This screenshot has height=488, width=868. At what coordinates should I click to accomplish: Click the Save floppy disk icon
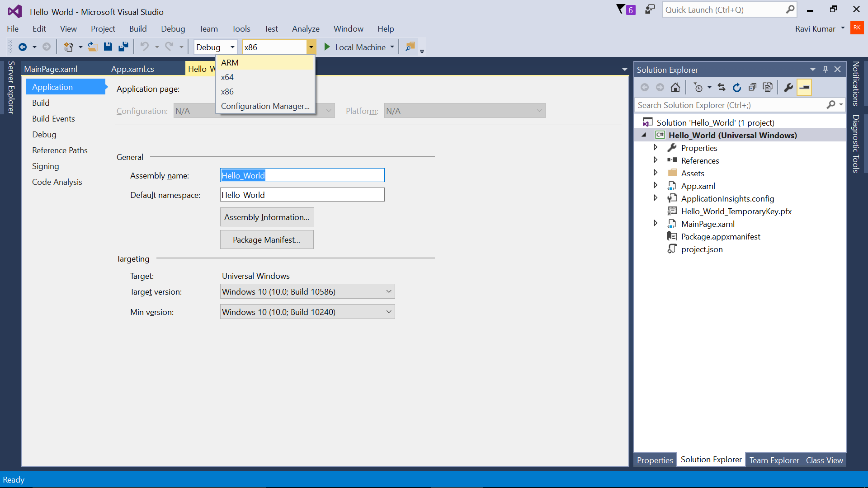[x=108, y=47]
